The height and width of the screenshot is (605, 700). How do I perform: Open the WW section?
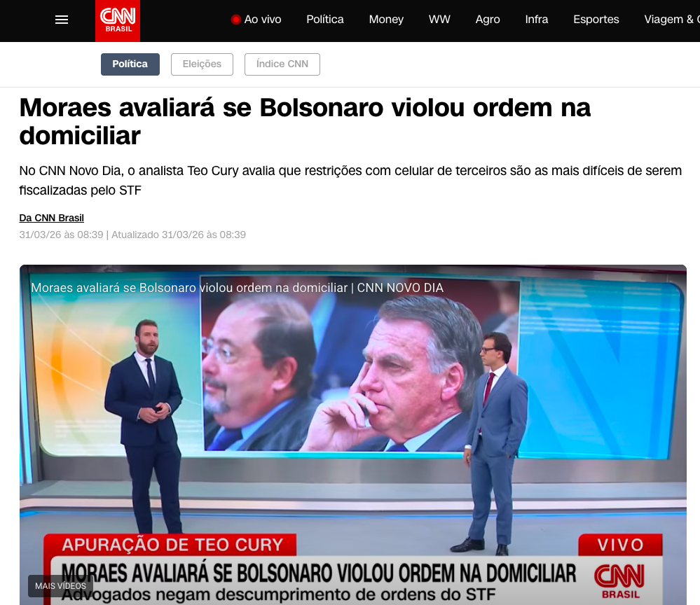point(439,20)
